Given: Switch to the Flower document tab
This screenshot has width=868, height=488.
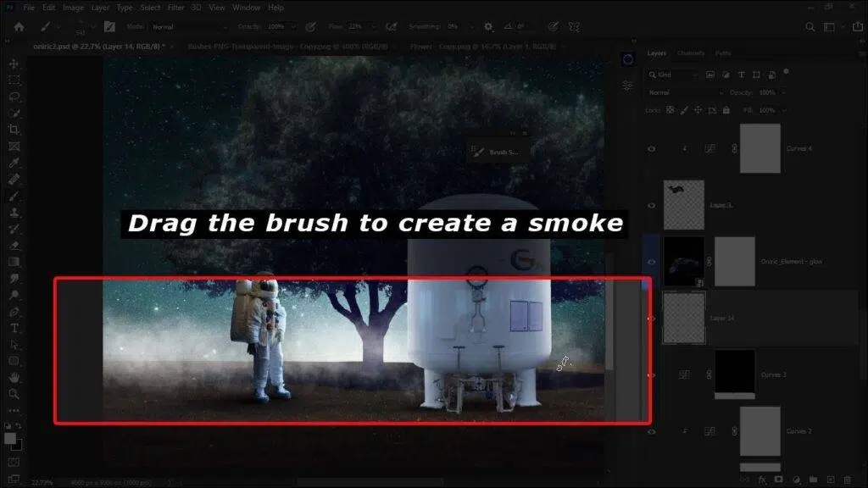Looking at the screenshot, I should click(x=482, y=47).
